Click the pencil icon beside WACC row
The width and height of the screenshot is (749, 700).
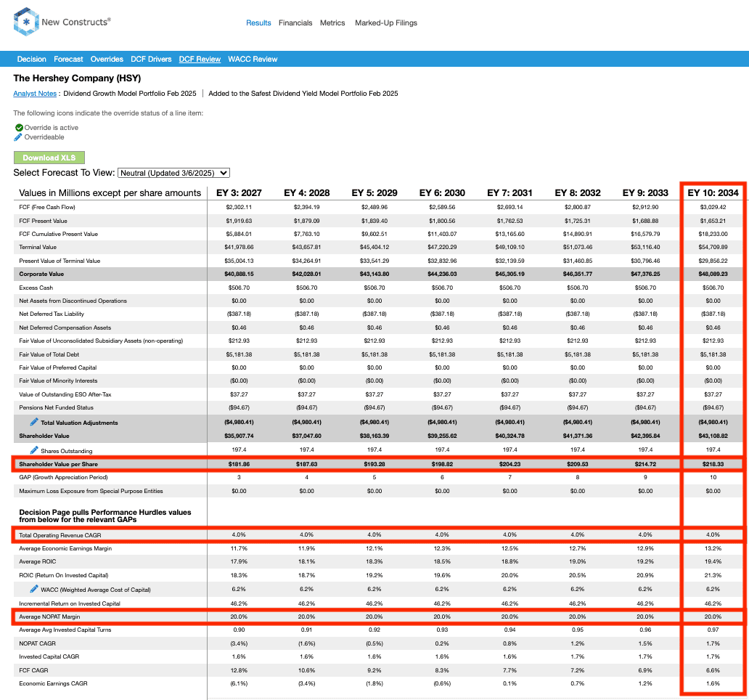(34, 589)
